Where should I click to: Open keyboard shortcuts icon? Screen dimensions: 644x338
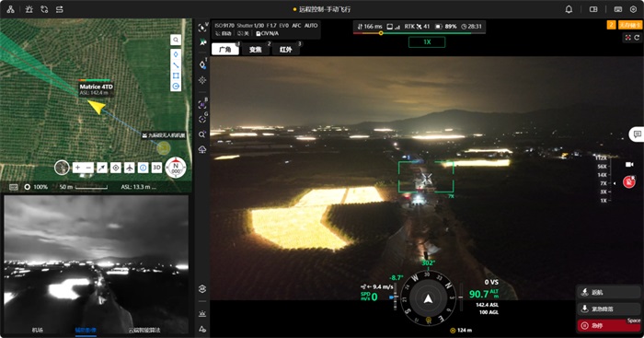618,9
